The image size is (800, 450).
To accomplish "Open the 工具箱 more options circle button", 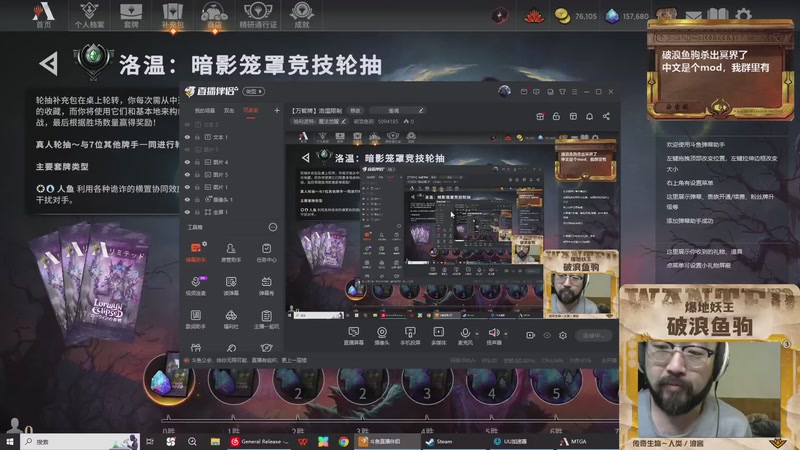I will click(x=273, y=227).
